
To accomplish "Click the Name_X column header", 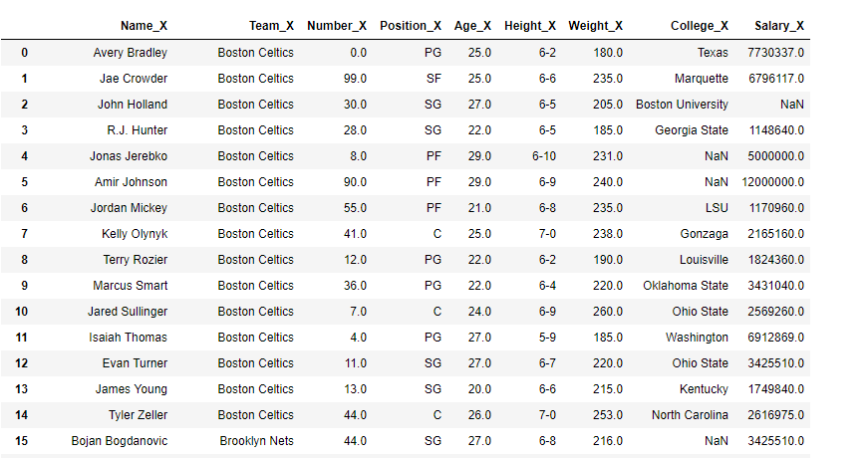I will pyautogui.click(x=144, y=26).
